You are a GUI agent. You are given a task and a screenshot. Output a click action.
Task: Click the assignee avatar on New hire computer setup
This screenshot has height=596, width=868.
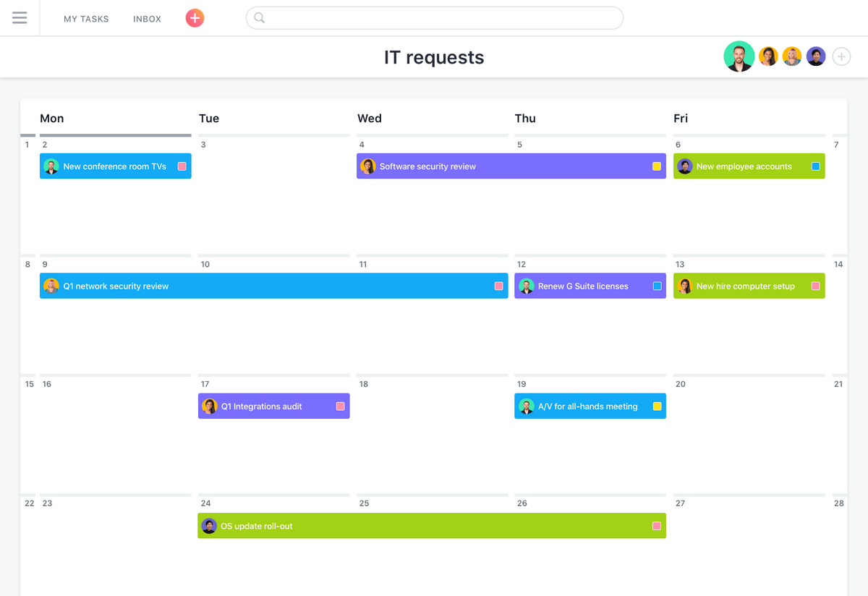point(685,286)
